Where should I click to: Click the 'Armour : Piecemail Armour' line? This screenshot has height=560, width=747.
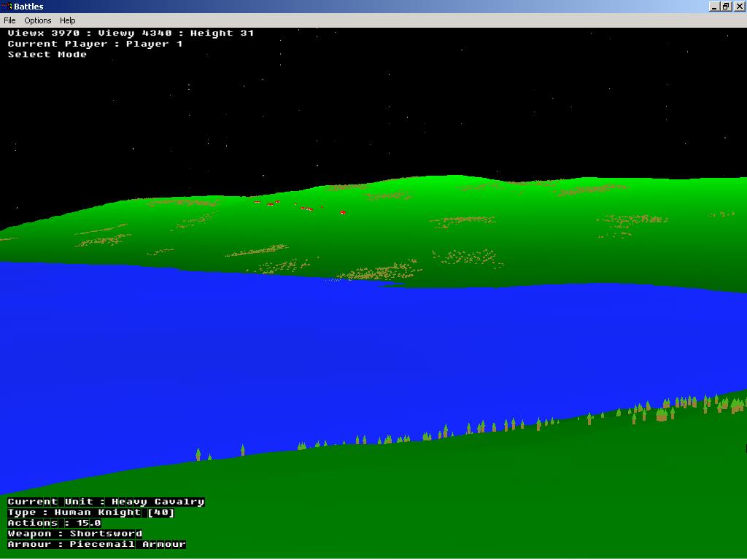97,545
